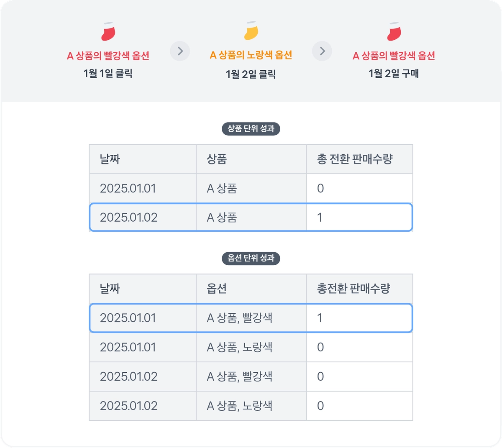Click the yellow sock icon
The width and height of the screenshot is (502, 448).
click(x=251, y=31)
